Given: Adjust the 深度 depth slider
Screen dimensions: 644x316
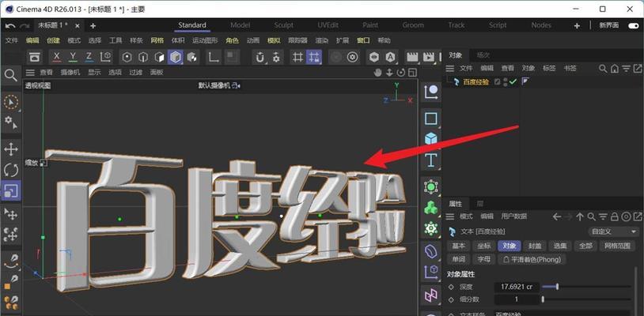Looking at the screenshot, I should point(586,287).
